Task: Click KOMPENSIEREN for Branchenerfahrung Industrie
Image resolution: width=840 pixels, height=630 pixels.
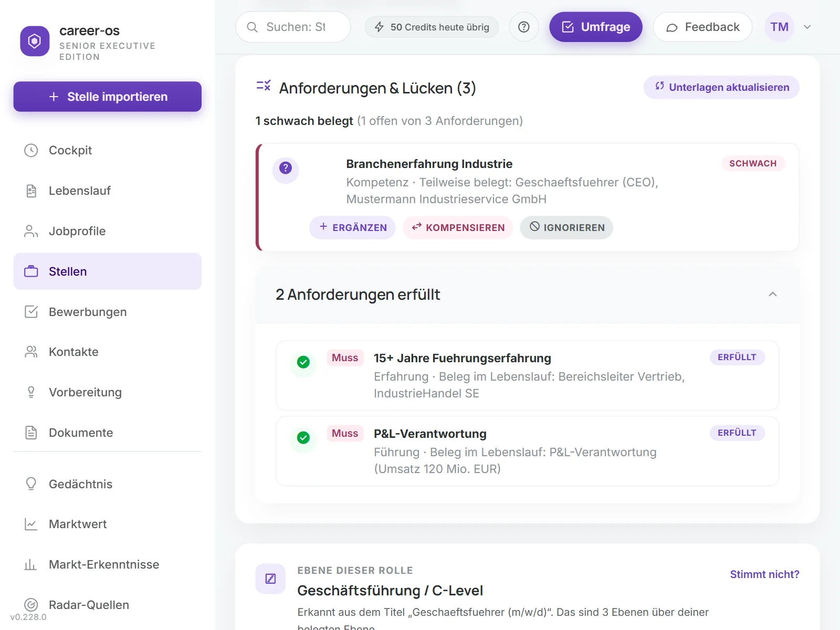Action: coord(458,227)
